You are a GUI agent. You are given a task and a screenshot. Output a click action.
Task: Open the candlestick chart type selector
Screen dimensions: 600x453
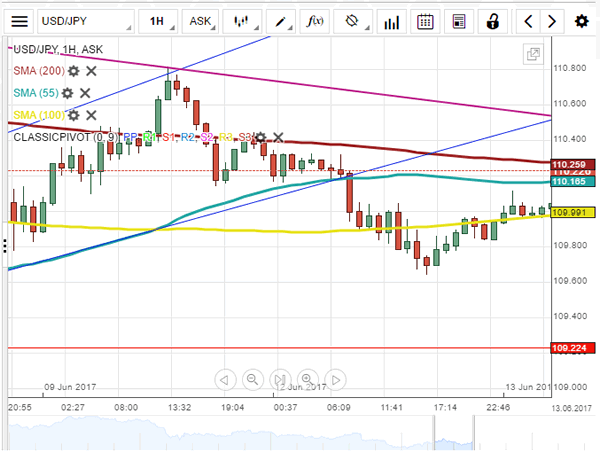click(240, 20)
